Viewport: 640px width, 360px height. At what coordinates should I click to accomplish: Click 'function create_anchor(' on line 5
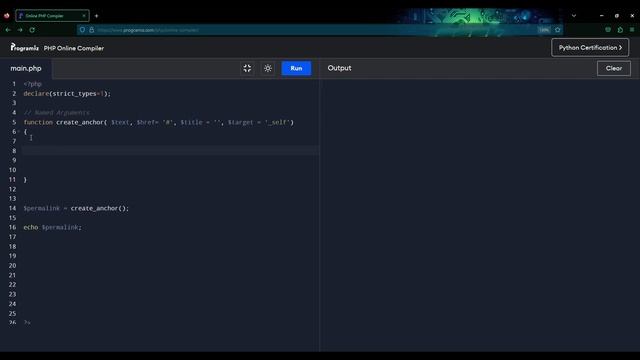(65, 122)
